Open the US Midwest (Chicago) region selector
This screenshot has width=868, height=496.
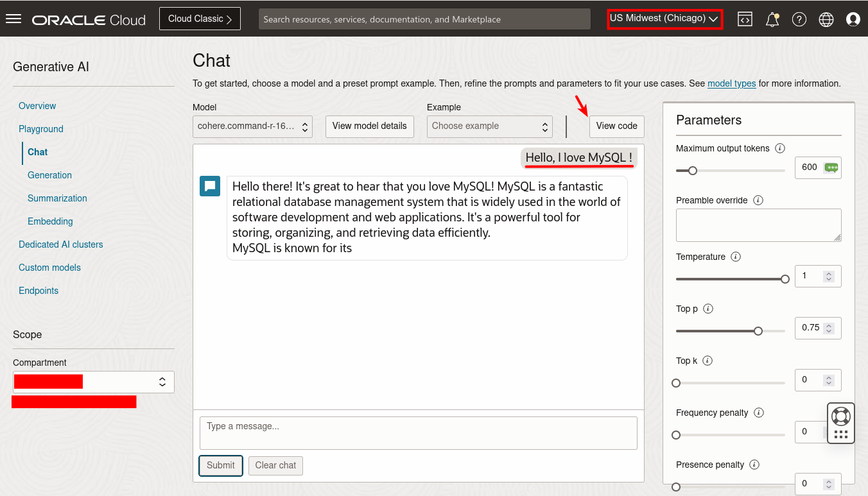[664, 19]
